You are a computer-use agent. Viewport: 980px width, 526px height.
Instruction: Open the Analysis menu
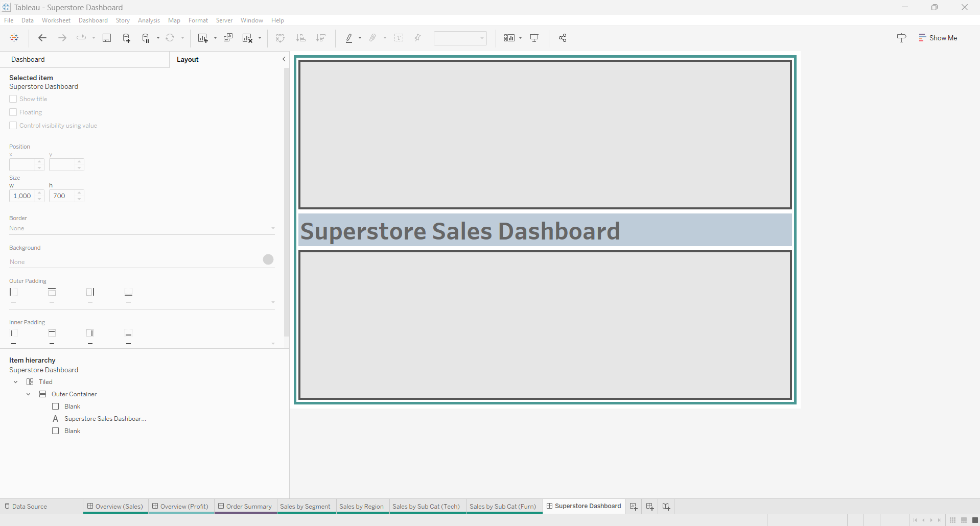pyautogui.click(x=149, y=20)
